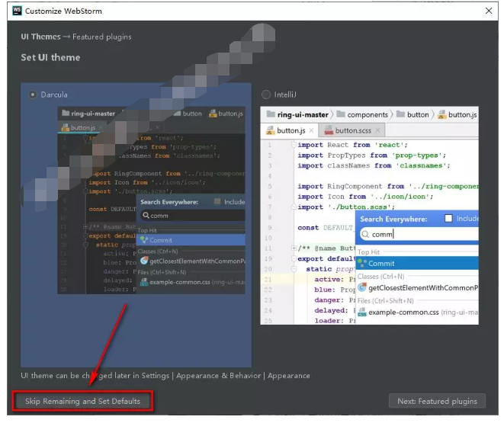Click Files (Ctrl+Shift+N) header in IntelliJ preview
Screen dimensions: 504x423
coord(385,300)
